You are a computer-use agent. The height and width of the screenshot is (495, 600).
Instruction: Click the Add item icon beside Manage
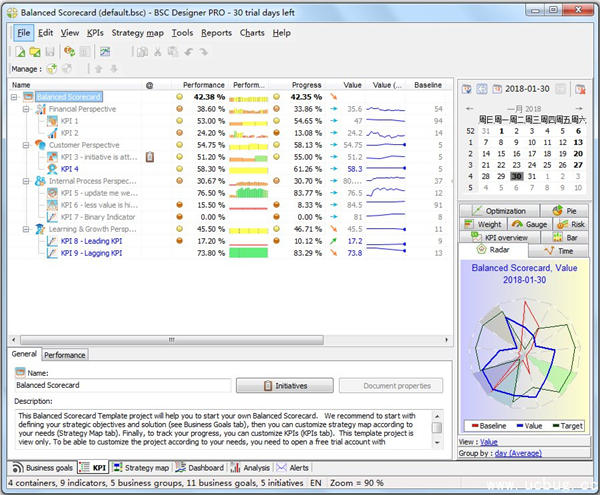[51, 69]
